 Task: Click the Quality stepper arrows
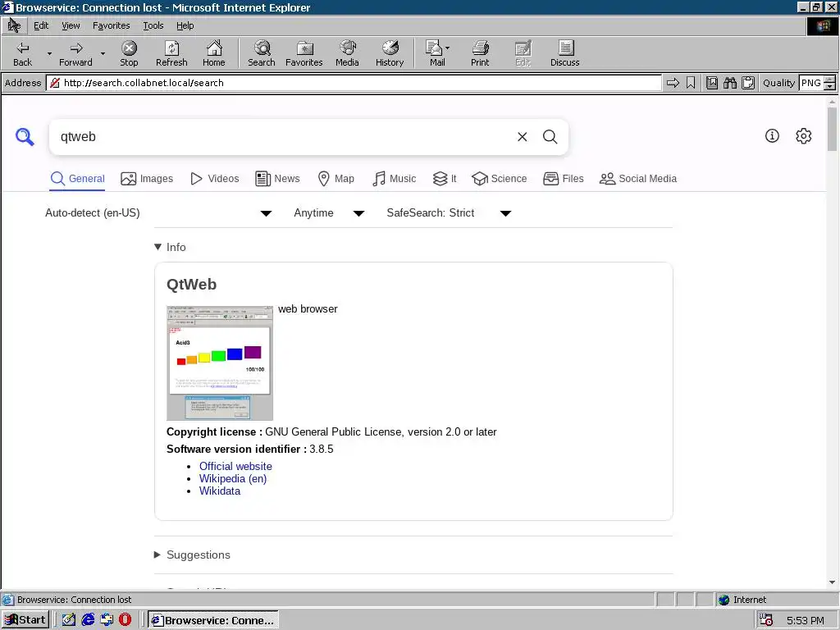(x=830, y=83)
